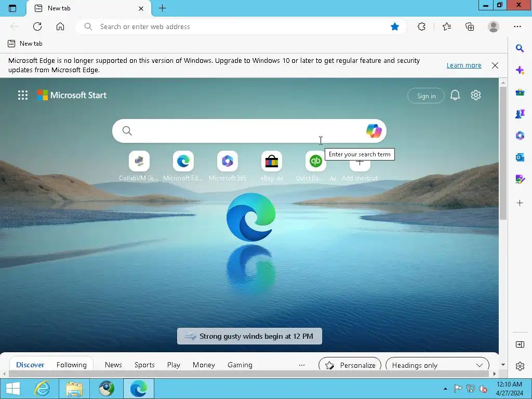This screenshot has width=532, height=399.
Task: Open File Explorer from the taskbar
Action: (74, 389)
